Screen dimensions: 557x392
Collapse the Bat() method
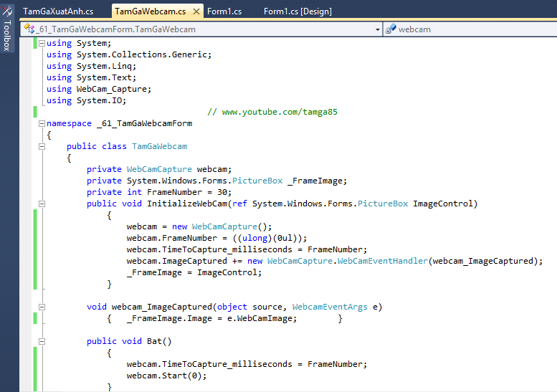click(42, 342)
